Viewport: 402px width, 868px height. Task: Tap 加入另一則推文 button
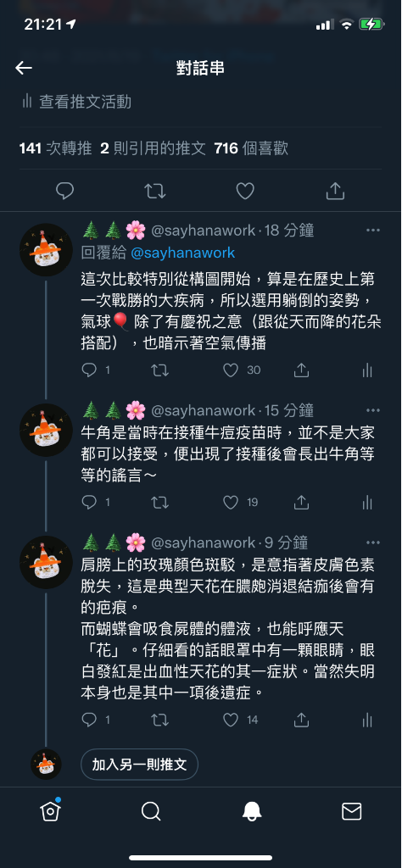(x=140, y=765)
